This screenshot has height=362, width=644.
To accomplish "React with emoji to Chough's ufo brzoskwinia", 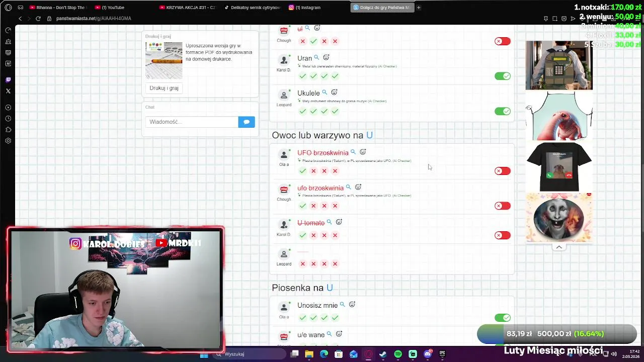I will pos(358,187).
